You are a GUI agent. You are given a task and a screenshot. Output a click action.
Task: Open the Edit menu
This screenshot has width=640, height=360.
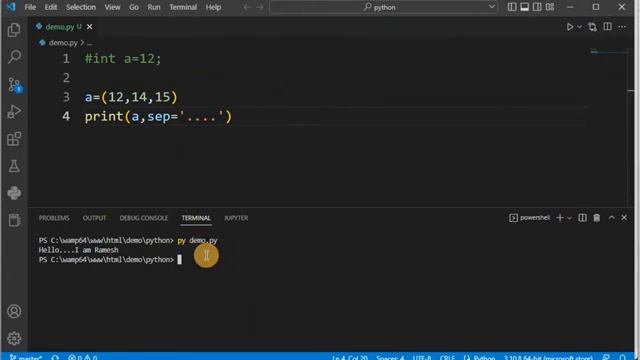[51, 7]
